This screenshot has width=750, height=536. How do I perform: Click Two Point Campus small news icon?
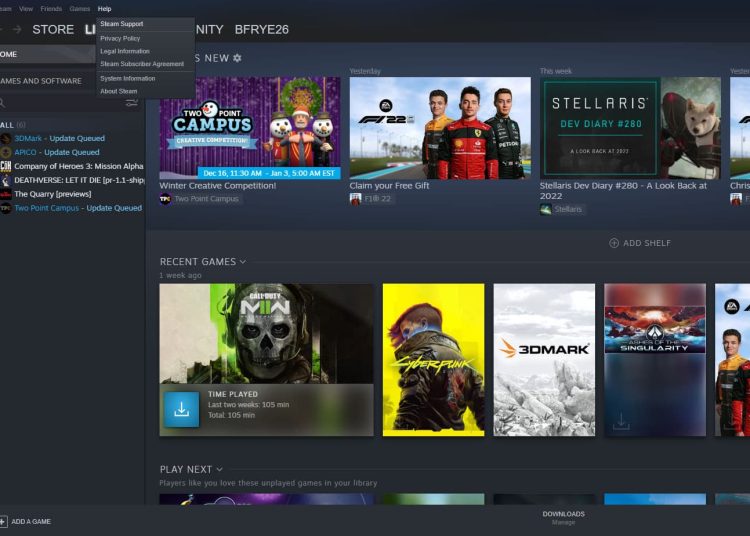coord(165,199)
